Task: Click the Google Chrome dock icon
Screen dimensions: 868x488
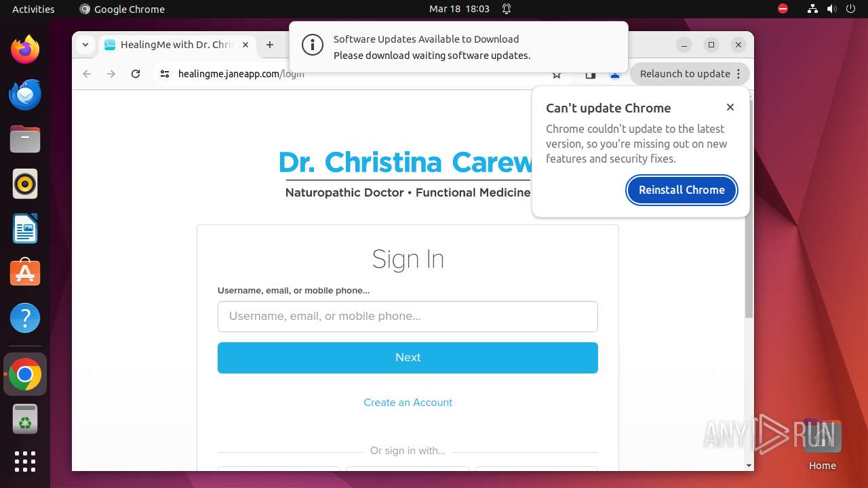Action: (25, 374)
